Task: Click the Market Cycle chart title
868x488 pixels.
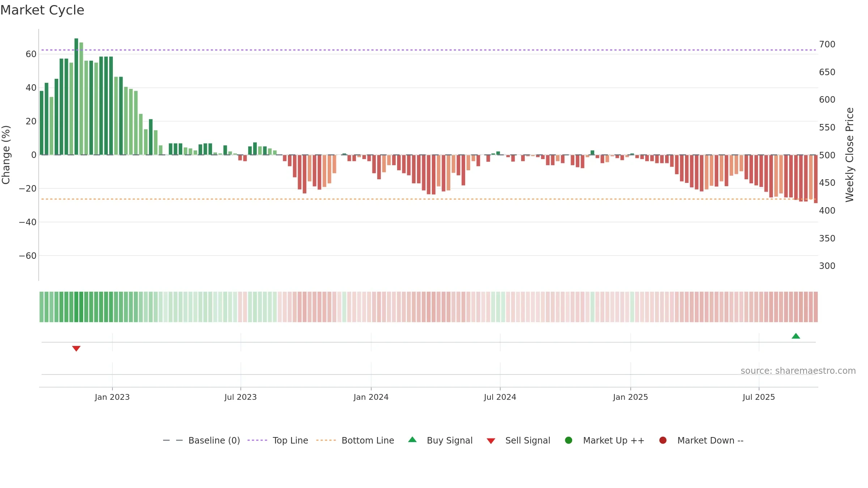Action: [42, 10]
